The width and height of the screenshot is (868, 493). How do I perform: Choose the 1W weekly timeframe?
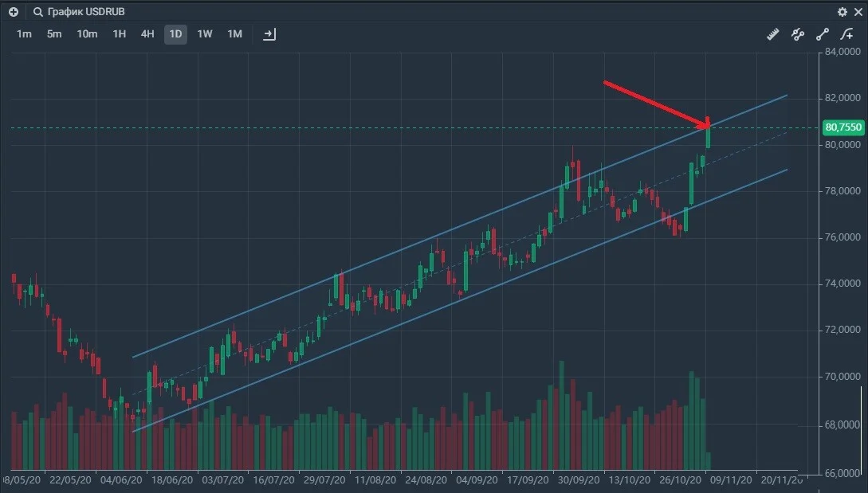point(205,34)
